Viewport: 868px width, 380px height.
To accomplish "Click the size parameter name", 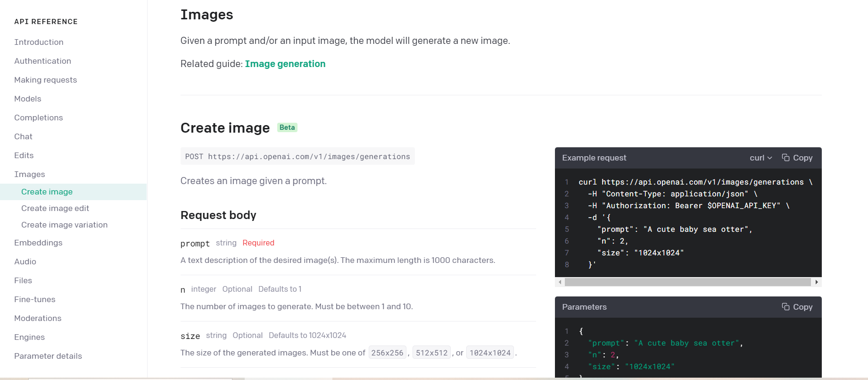I will (x=190, y=336).
